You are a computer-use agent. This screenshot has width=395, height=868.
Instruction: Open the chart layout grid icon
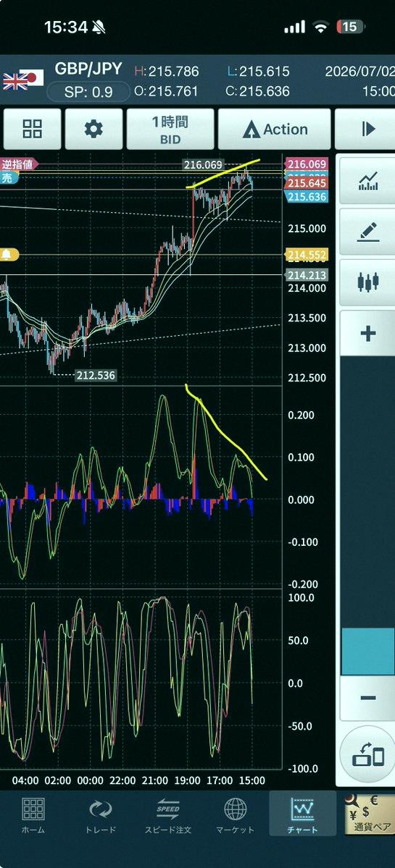coord(32,129)
